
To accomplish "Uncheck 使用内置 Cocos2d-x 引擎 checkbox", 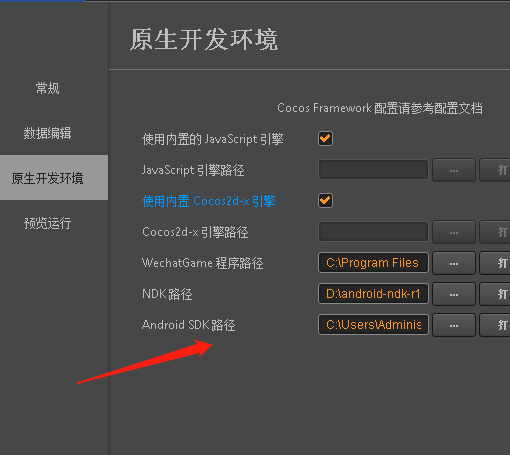I will click(x=325, y=201).
